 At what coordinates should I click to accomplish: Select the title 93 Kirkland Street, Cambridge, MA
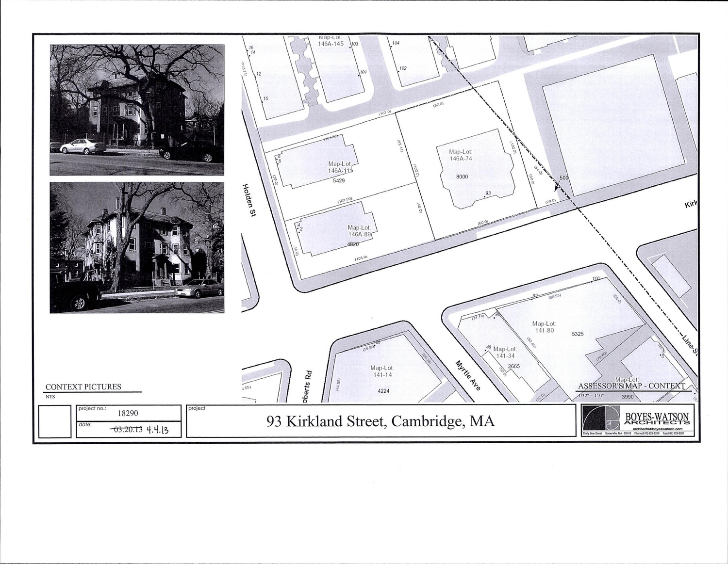[x=381, y=421]
